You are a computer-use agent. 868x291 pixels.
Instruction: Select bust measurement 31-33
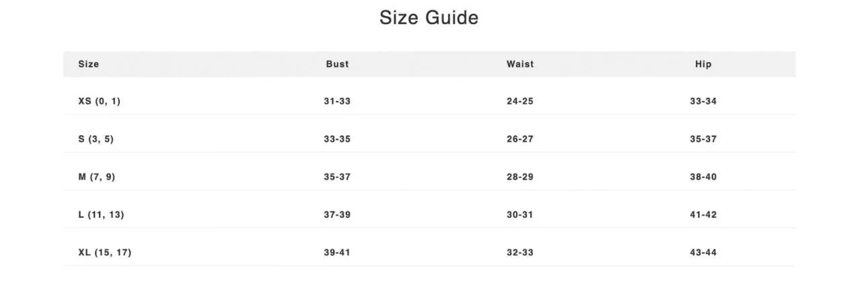click(337, 102)
